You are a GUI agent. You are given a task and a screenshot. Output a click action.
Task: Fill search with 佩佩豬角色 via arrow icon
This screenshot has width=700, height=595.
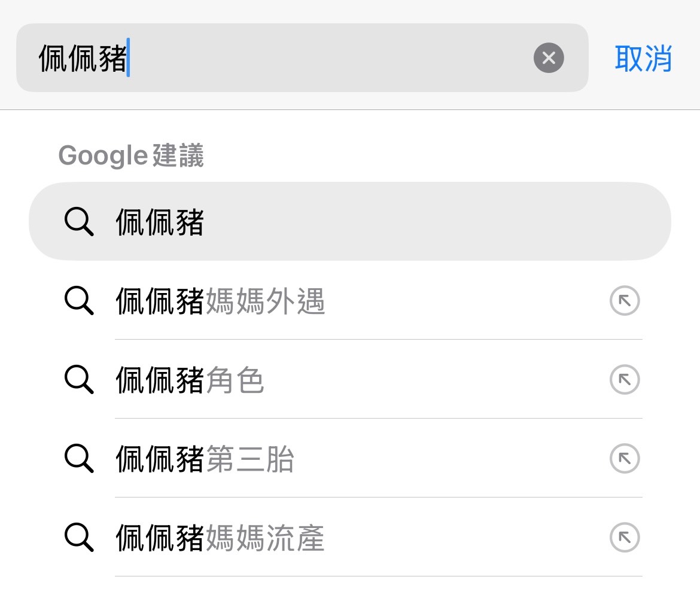click(x=625, y=379)
